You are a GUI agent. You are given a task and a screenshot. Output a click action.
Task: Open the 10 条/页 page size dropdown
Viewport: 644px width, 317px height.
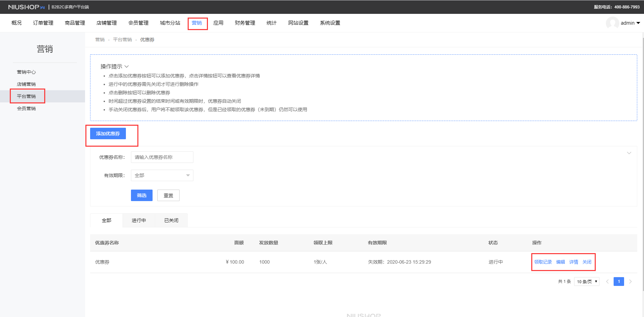[x=587, y=282]
